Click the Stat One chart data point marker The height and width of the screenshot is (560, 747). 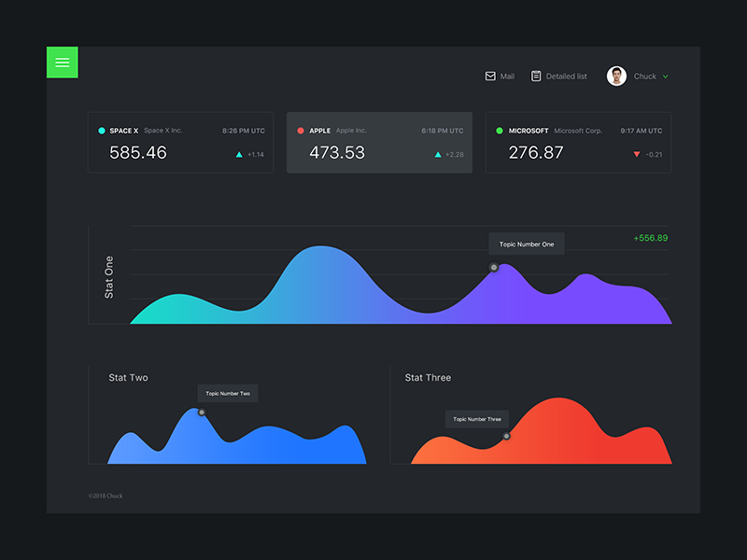coord(494,268)
